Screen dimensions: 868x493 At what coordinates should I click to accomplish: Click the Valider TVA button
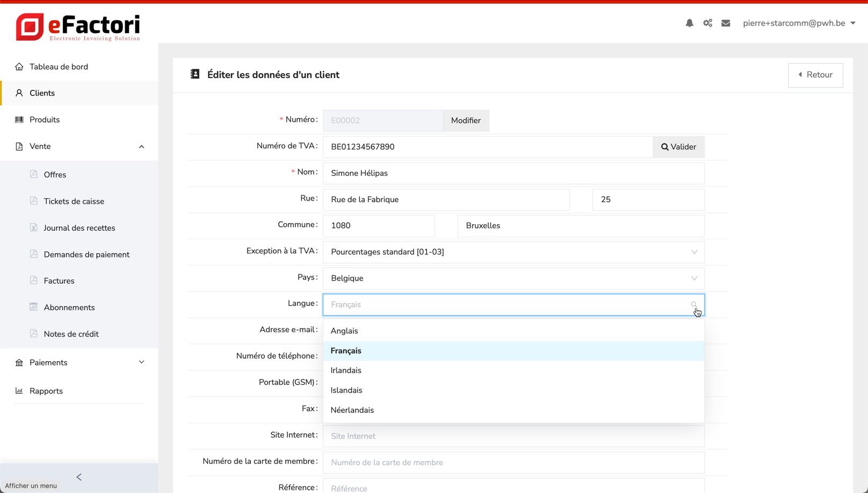click(678, 147)
